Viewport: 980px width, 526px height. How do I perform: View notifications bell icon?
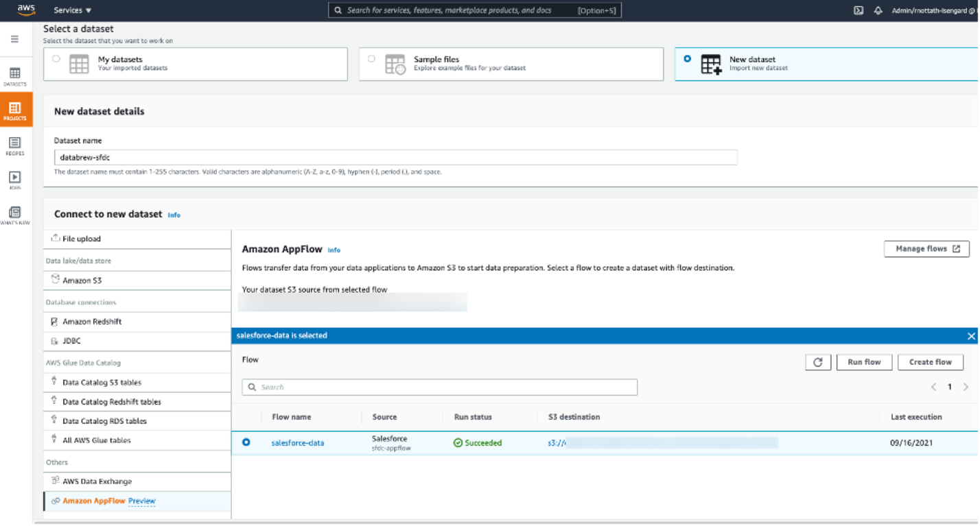878,10
